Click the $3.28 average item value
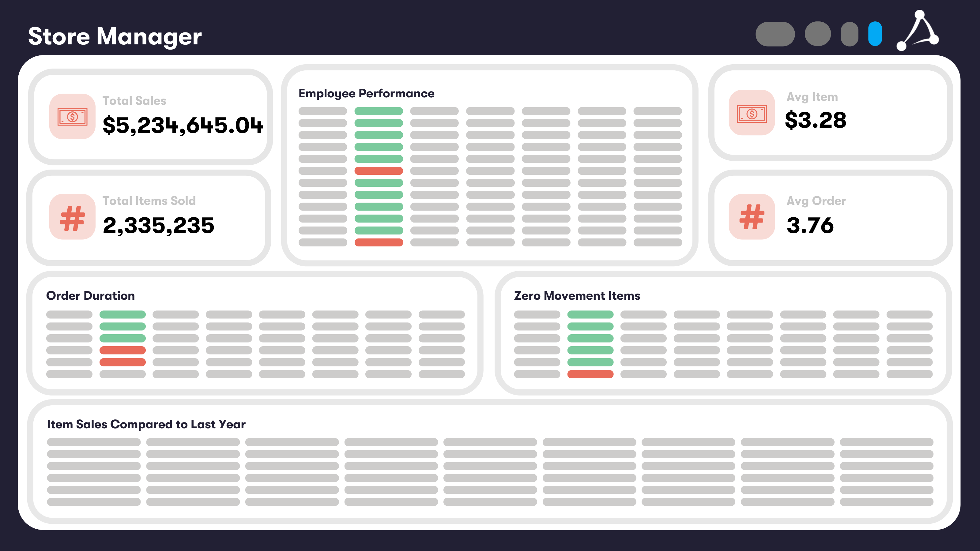The height and width of the screenshot is (551, 980). 816,120
